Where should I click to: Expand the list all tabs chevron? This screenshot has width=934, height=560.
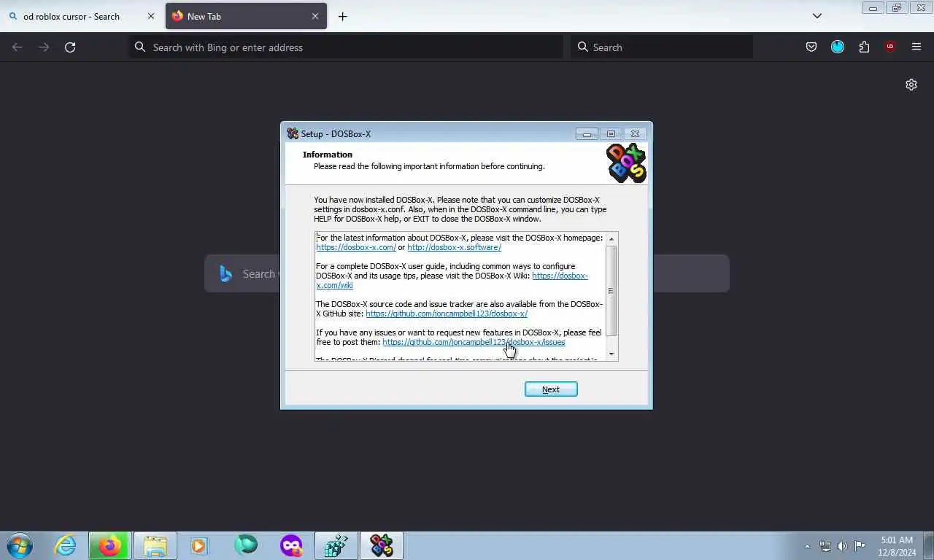tap(817, 16)
